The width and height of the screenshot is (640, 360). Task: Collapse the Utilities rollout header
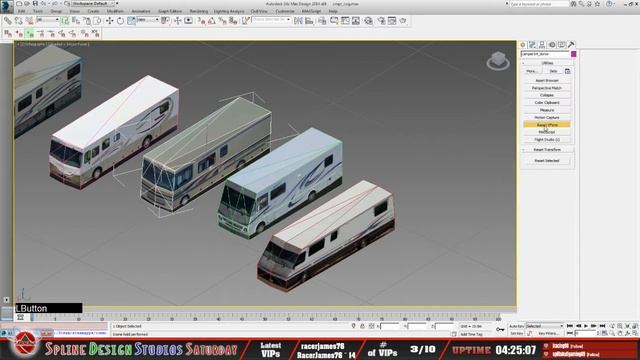click(547, 63)
